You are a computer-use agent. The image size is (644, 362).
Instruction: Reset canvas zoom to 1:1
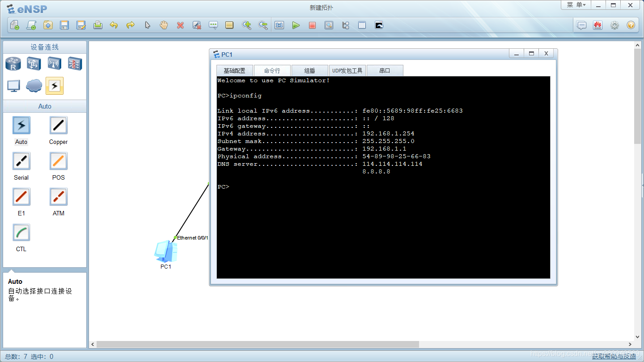click(x=280, y=25)
